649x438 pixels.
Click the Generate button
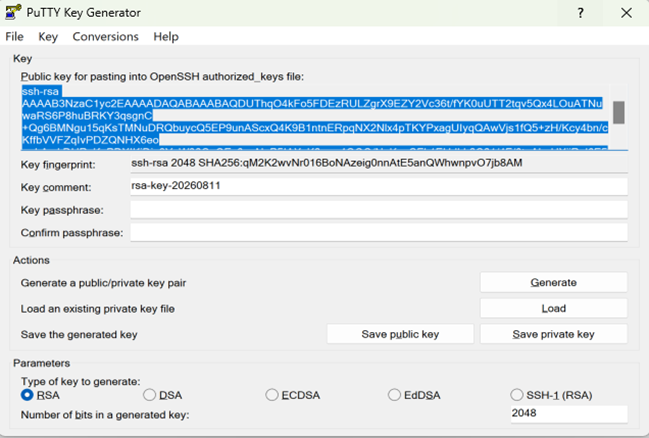click(553, 282)
